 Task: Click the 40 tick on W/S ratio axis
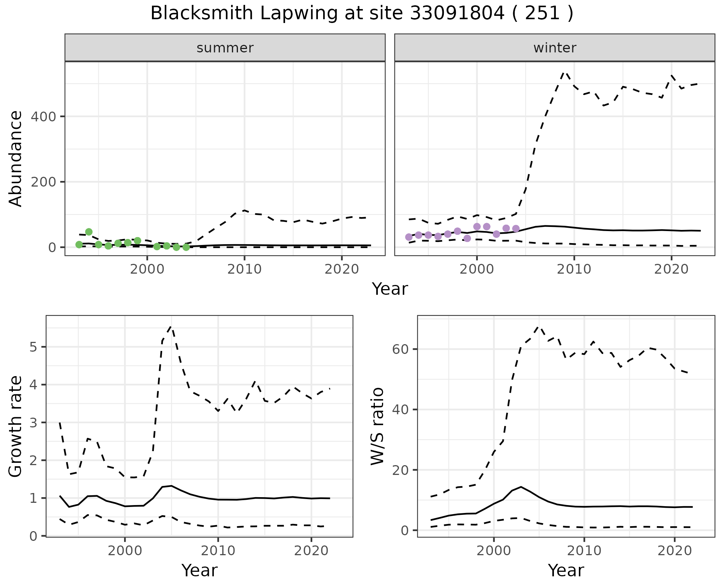click(400, 409)
